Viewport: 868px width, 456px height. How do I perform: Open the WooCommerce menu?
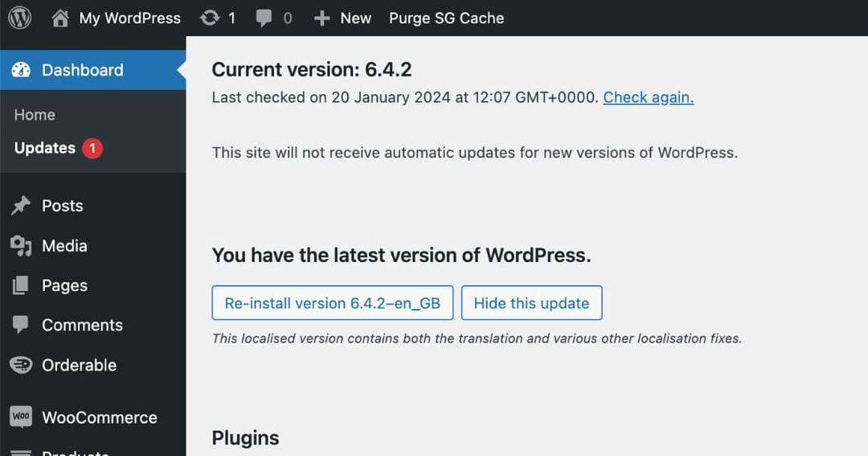click(100, 417)
